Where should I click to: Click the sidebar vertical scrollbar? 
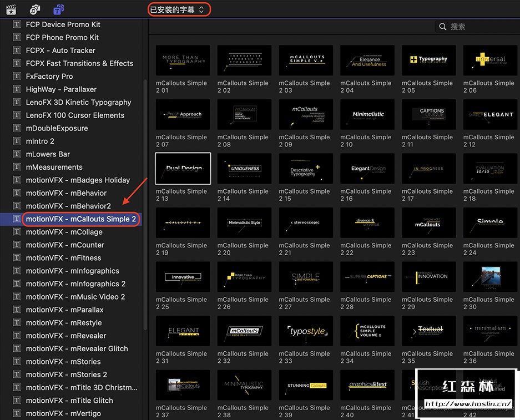pos(145,205)
